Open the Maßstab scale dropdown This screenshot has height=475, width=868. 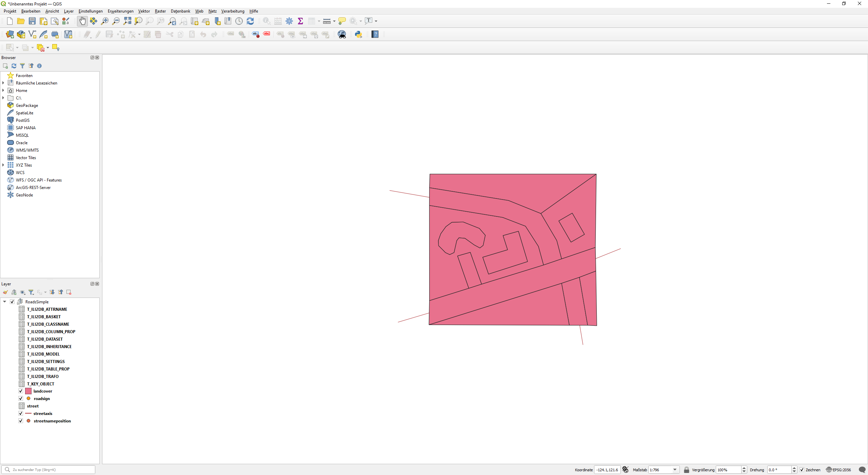[675, 470]
